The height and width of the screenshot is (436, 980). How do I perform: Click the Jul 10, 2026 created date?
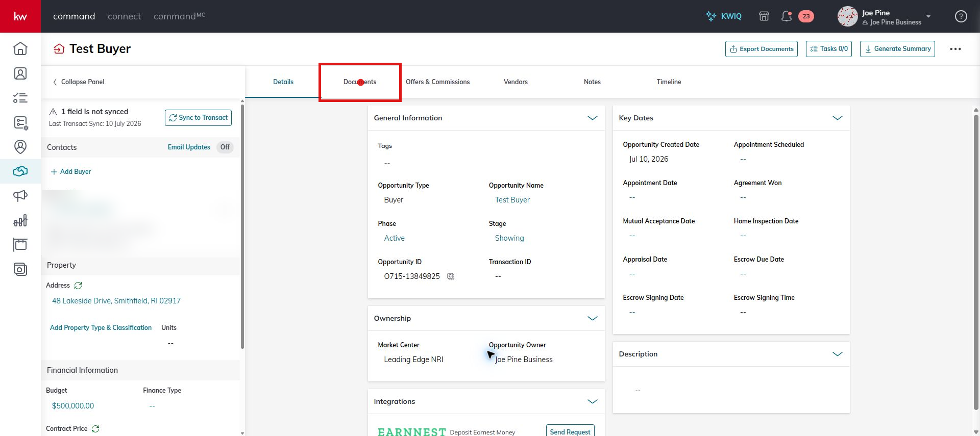[649, 159]
